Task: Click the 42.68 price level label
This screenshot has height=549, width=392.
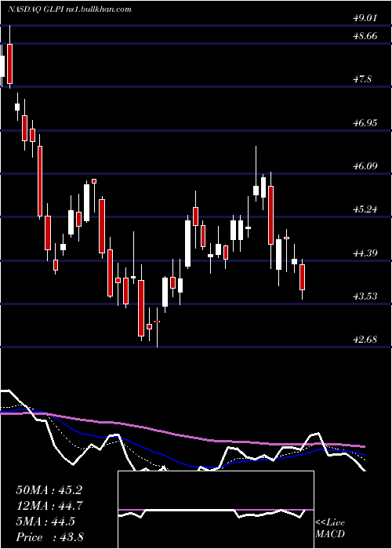Action: 365,340
